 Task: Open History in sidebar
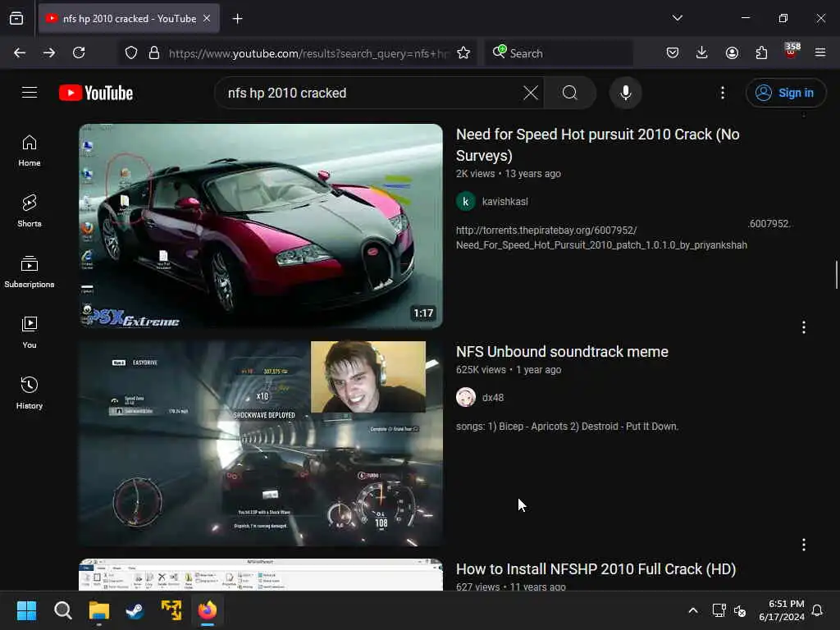coord(30,394)
